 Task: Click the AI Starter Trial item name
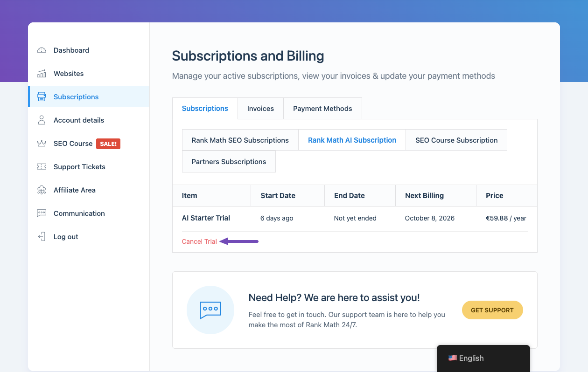coord(206,218)
